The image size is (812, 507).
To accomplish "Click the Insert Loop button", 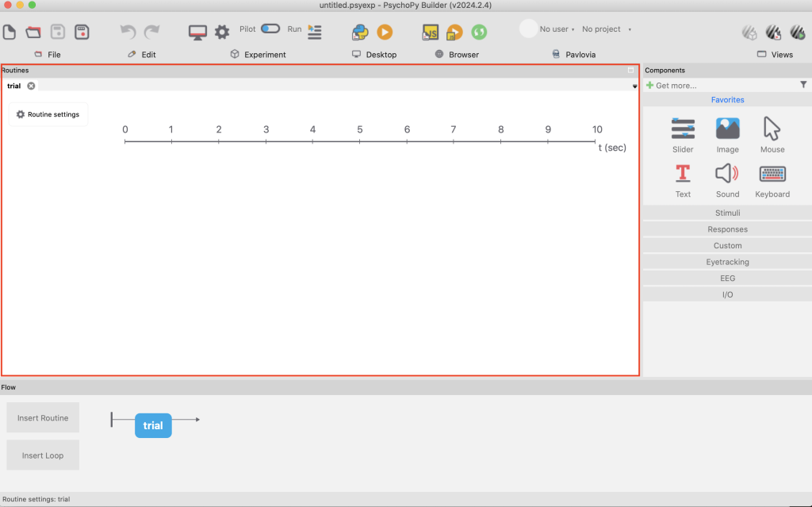I will pyautogui.click(x=43, y=455).
